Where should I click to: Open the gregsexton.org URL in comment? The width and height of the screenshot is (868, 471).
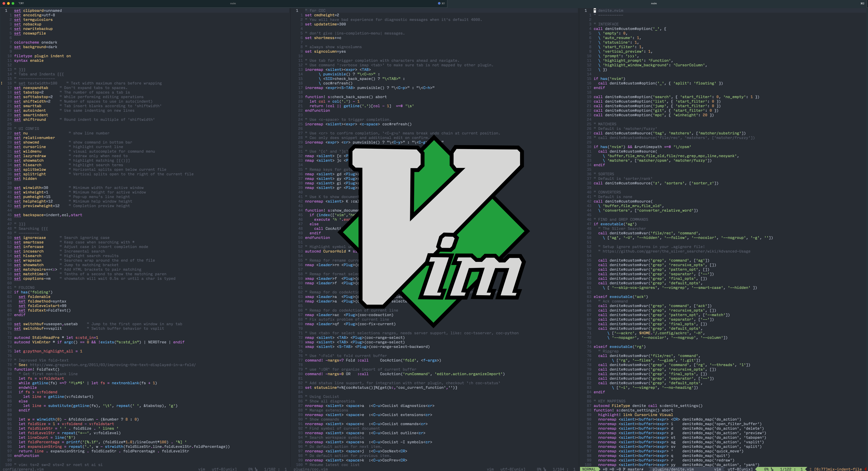coord(113,365)
